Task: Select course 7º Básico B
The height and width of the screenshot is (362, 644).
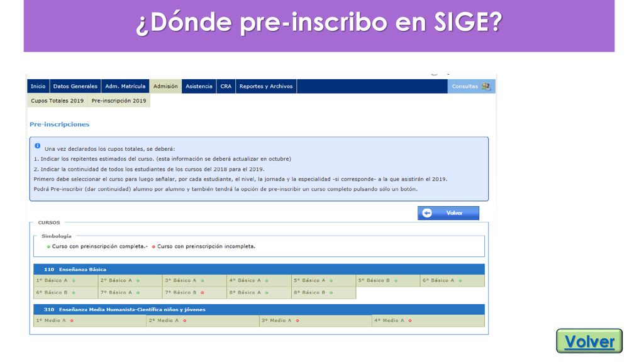Action: (x=195, y=293)
